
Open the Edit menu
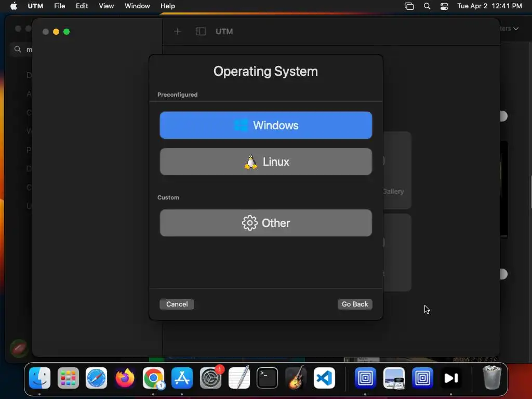click(x=82, y=6)
